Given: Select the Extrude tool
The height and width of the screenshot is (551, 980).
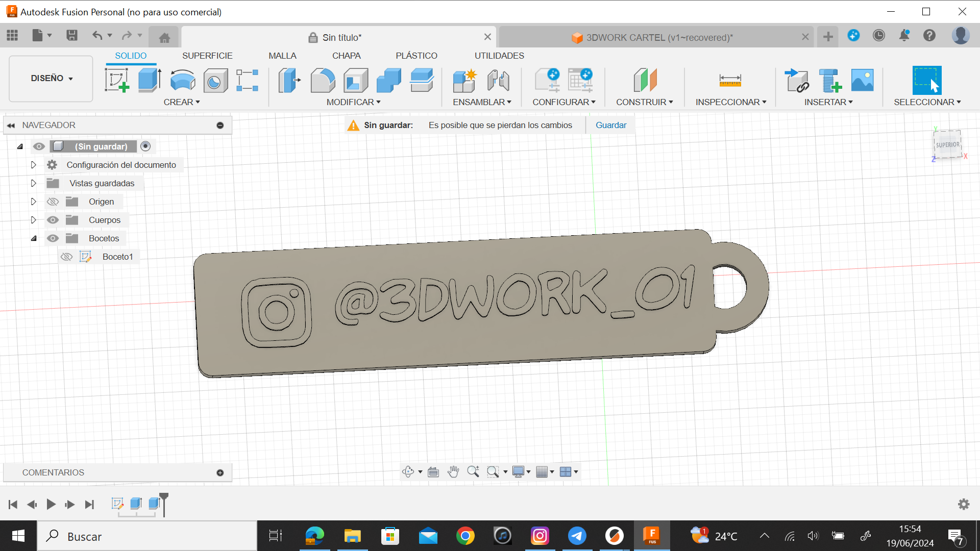Looking at the screenshot, I should (x=149, y=80).
